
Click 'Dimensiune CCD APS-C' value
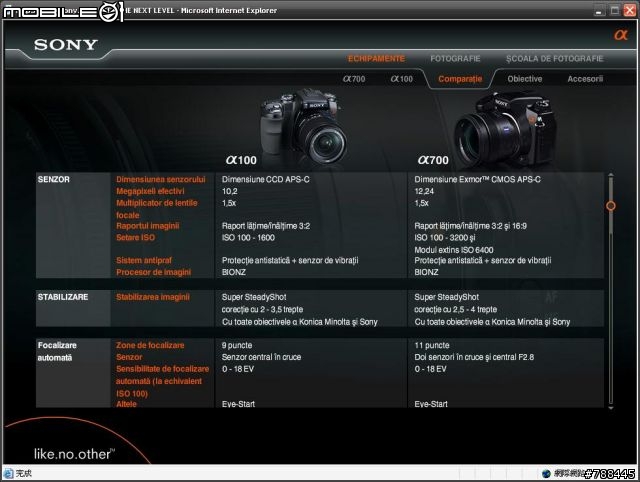point(266,180)
